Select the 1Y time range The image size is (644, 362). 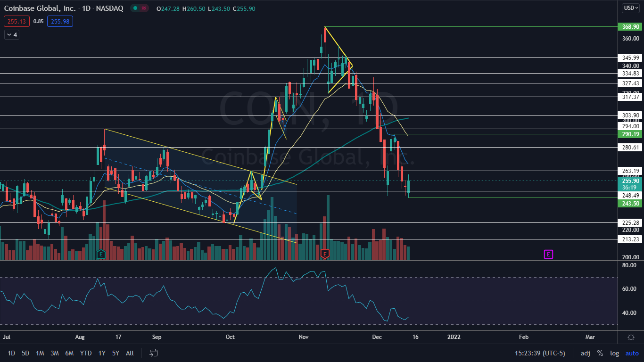102,353
